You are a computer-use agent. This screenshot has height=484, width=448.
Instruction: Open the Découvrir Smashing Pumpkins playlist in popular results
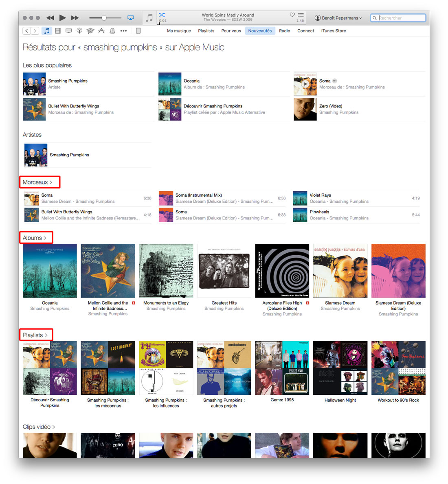point(224,109)
